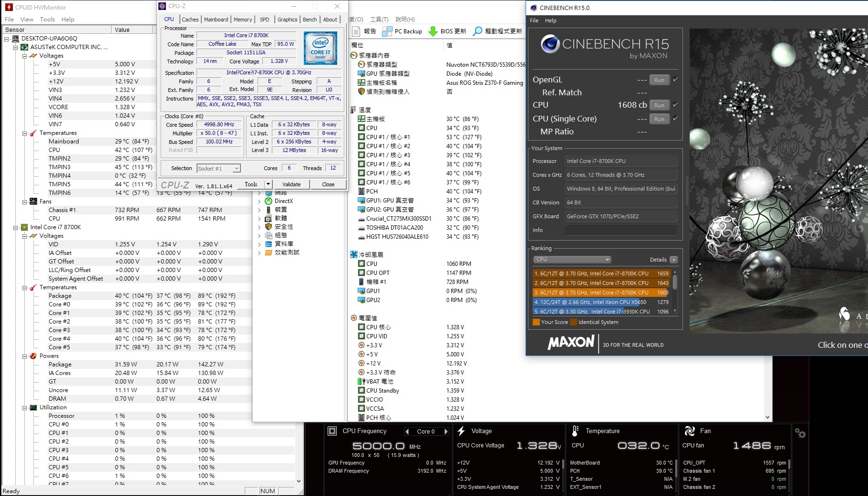Viewport: 868px width, 496px height.
Task: Open the Tools menu in HWMonitor
Action: (47, 20)
